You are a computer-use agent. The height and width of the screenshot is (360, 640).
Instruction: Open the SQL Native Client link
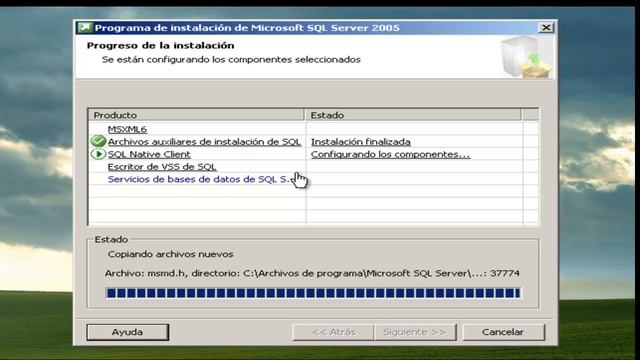[x=149, y=154]
